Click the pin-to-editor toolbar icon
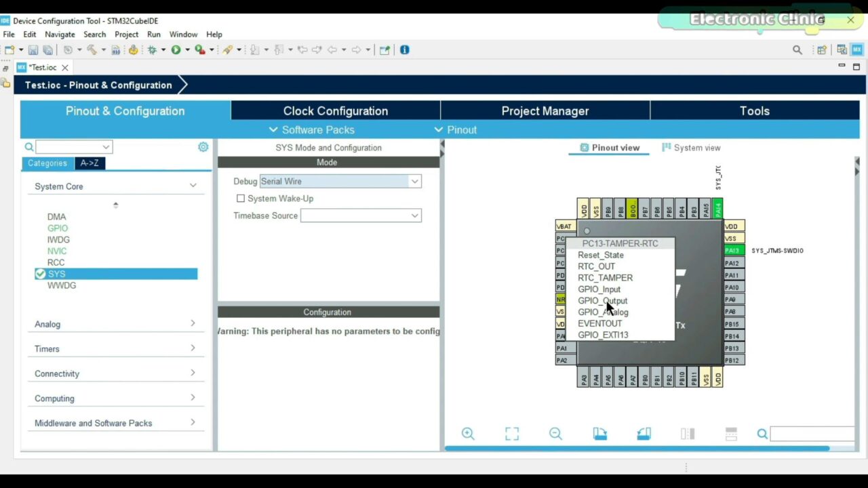Image resolution: width=868 pixels, height=488 pixels. pyautogui.click(x=384, y=50)
